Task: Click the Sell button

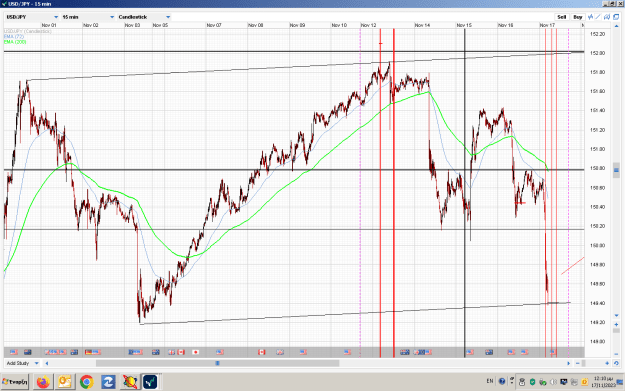Action: pos(562,17)
